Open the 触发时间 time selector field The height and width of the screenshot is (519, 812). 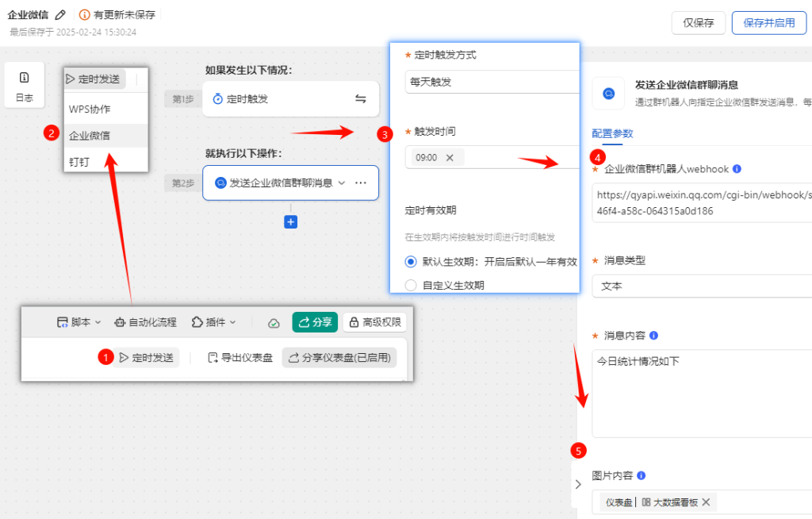coord(492,157)
